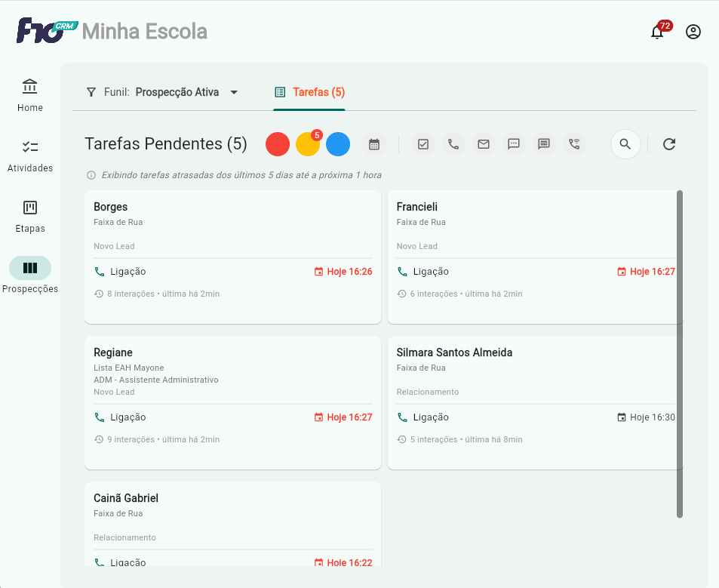Select the Tarefas (5) tab
The width and height of the screenshot is (719, 588).
point(309,92)
